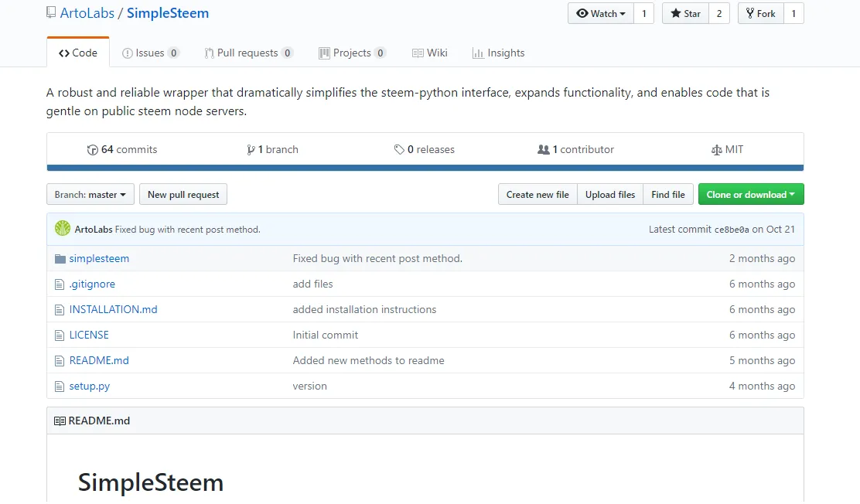This screenshot has height=504, width=860.
Task: Open the Insights tab
Action: (498, 53)
